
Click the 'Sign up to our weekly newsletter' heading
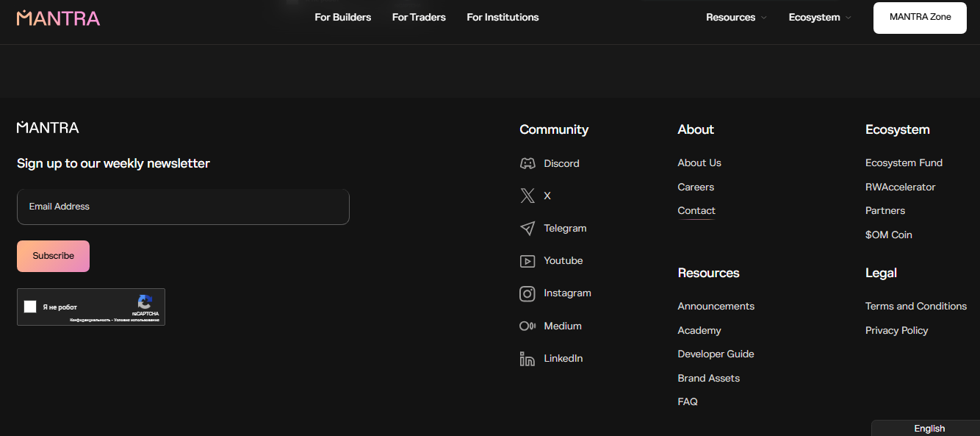click(x=113, y=163)
